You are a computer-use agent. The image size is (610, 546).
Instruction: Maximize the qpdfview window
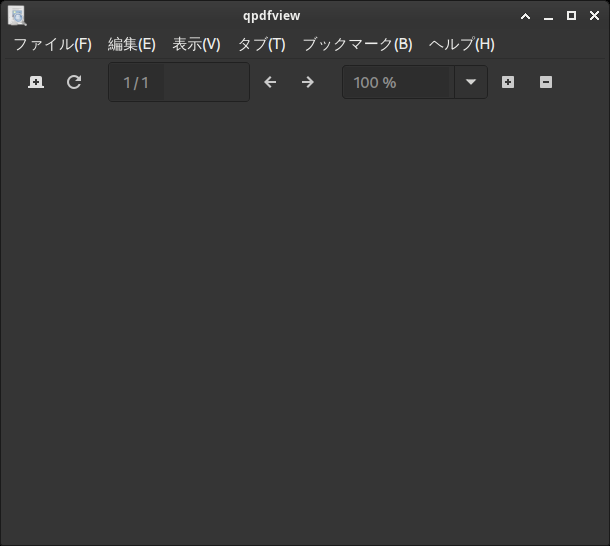[x=571, y=16]
